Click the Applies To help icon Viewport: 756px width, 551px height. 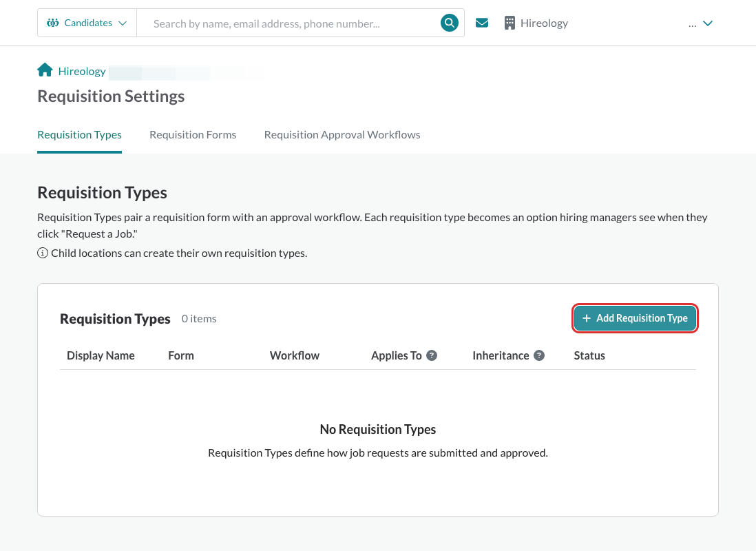coord(432,355)
